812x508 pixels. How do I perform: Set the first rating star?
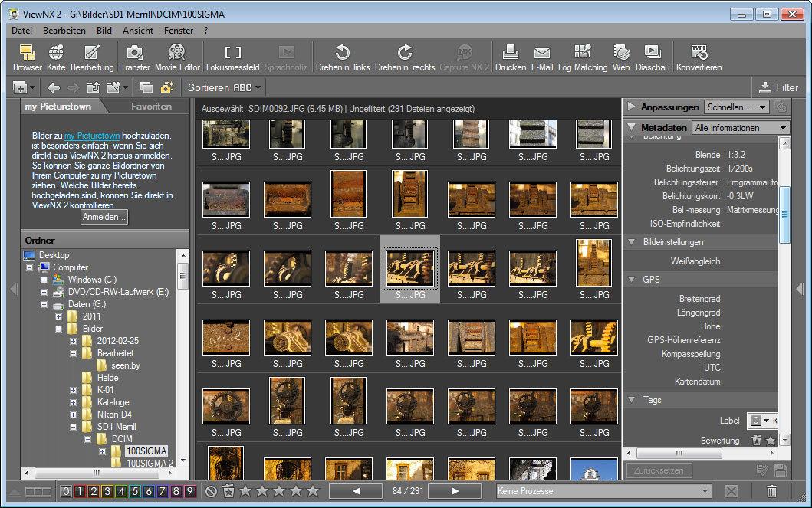(x=245, y=491)
